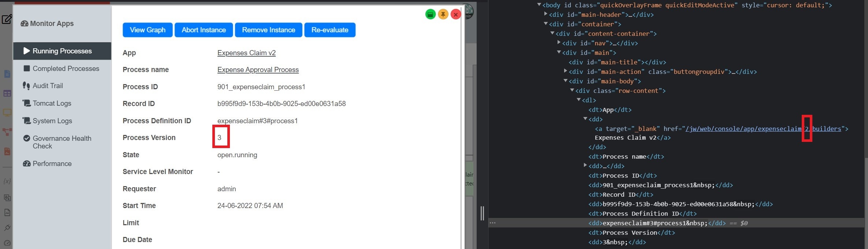Click the green maximize-frame icon in the overlay

(x=431, y=14)
